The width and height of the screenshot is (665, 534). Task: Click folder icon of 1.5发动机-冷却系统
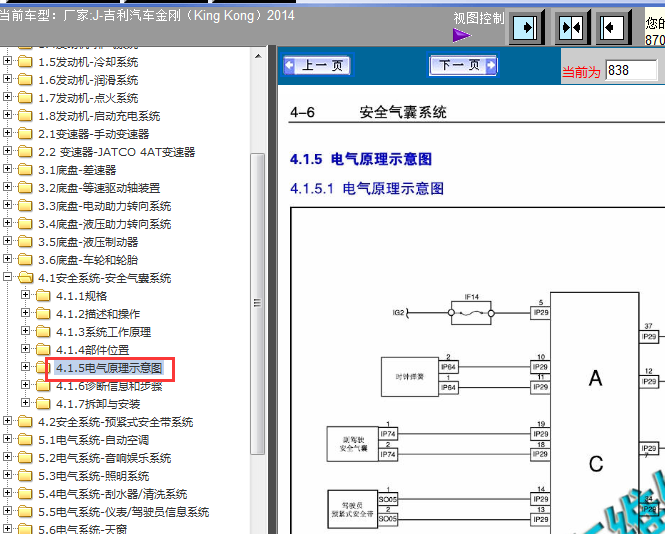click(25, 62)
